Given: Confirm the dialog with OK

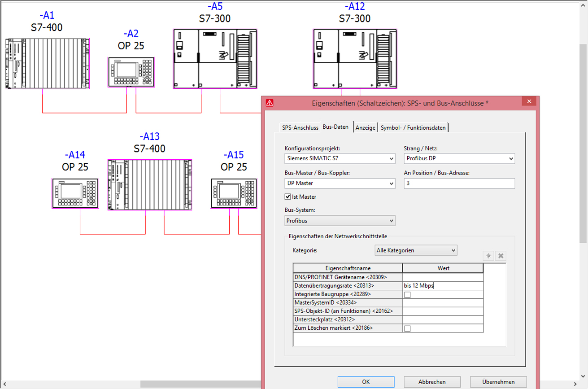Looking at the screenshot, I should pos(366,382).
